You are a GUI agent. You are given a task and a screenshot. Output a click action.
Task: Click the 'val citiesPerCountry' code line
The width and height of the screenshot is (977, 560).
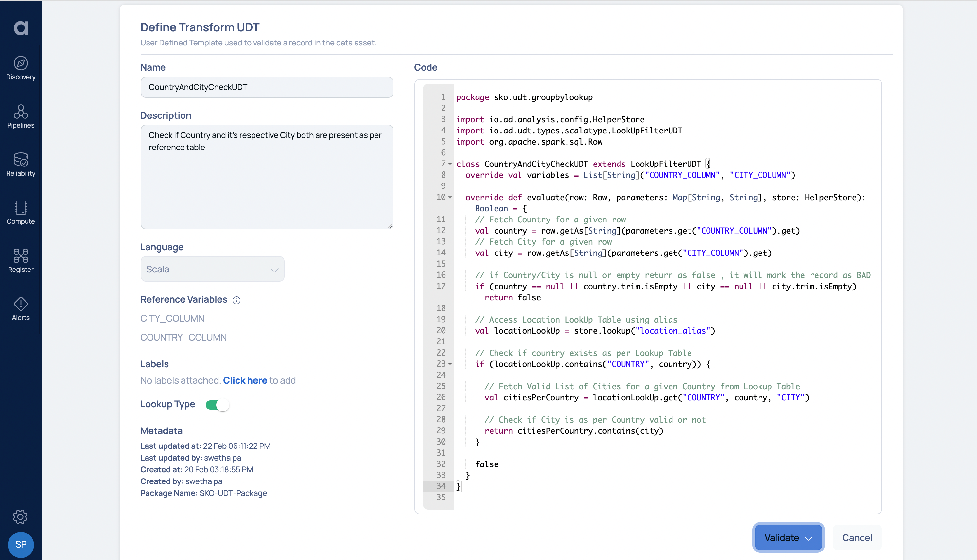pyautogui.click(x=647, y=398)
